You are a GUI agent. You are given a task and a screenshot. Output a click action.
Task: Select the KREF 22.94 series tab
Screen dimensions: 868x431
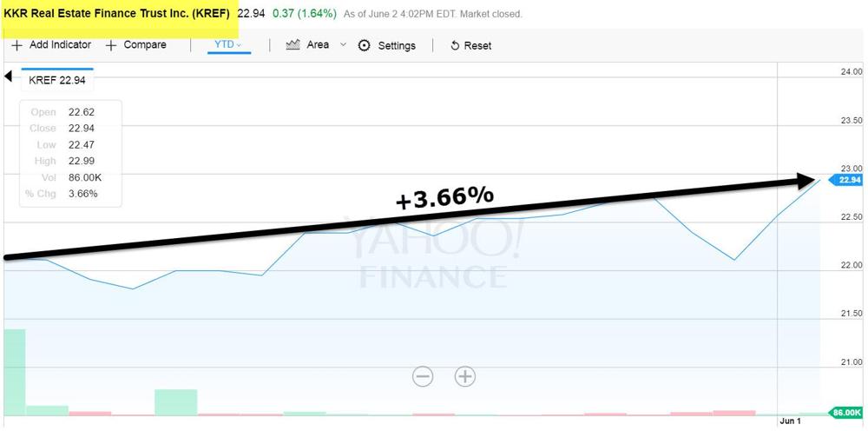pyautogui.click(x=57, y=80)
